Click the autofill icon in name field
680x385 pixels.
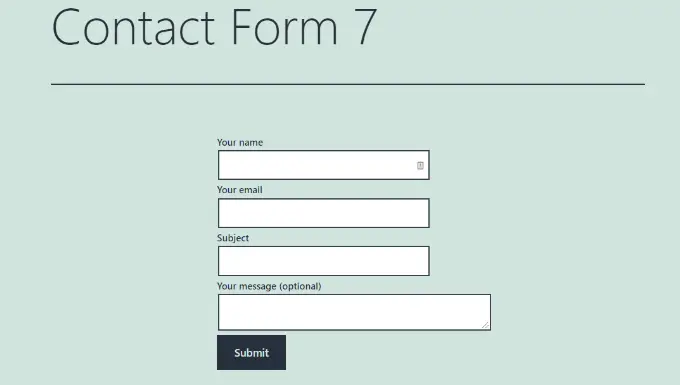coord(420,165)
